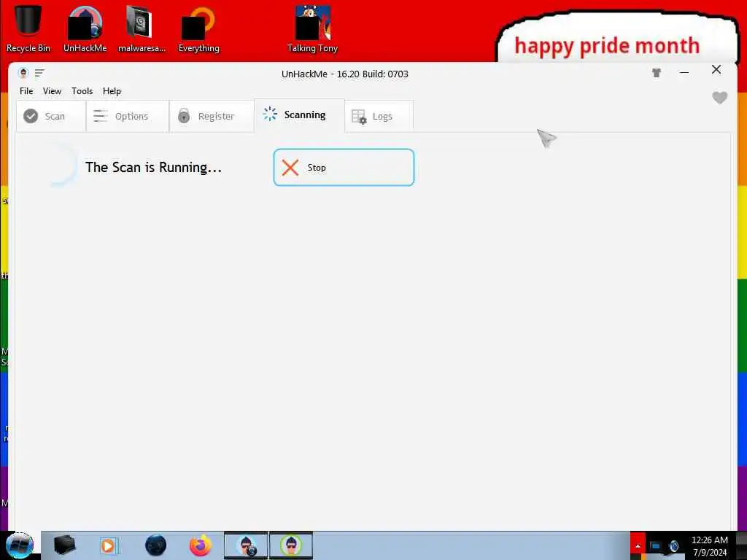Image resolution: width=747 pixels, height=560 pixels.
Task: Open Firefox from the taskbar
Action: pyautogui.click(x=201, y=545)
